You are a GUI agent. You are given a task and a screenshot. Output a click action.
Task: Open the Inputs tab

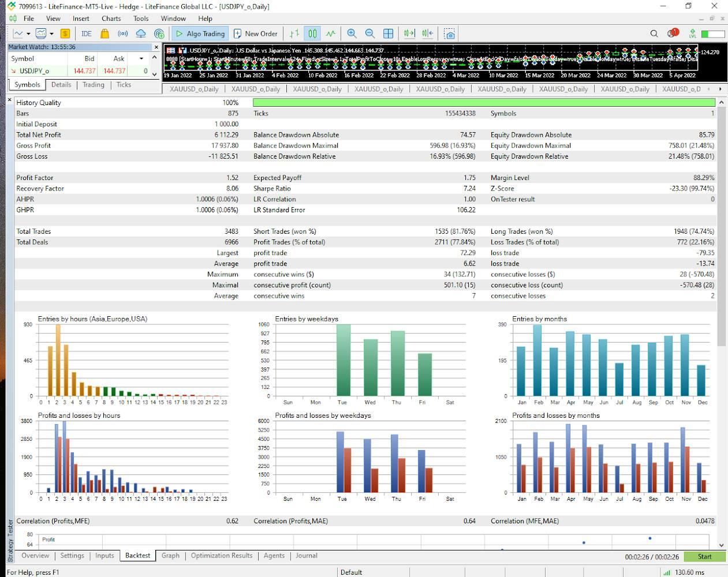pyautogui.click(x=104, y=556)
